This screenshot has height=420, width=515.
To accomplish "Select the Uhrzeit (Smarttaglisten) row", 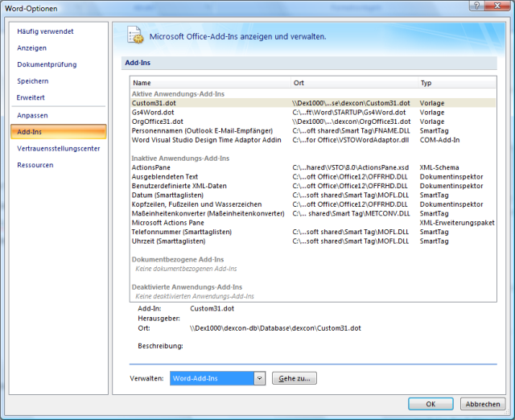I will tap(313, 241).
